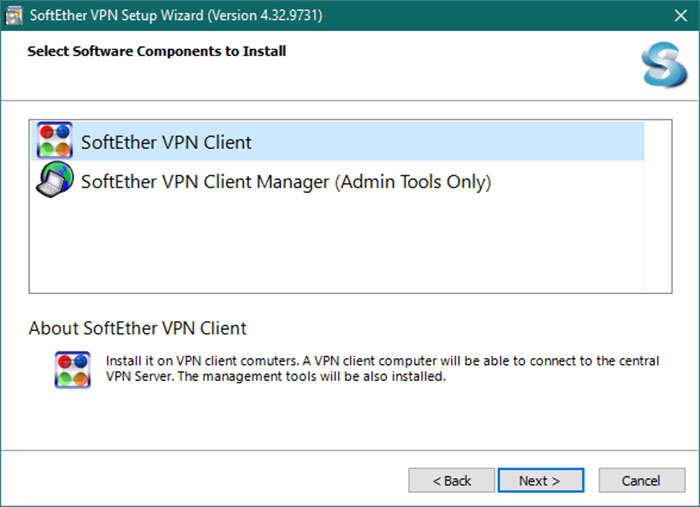Click the "Select Software Components to Install" heading
Viewport: 700px width, 507px height.
click(156, 51)
